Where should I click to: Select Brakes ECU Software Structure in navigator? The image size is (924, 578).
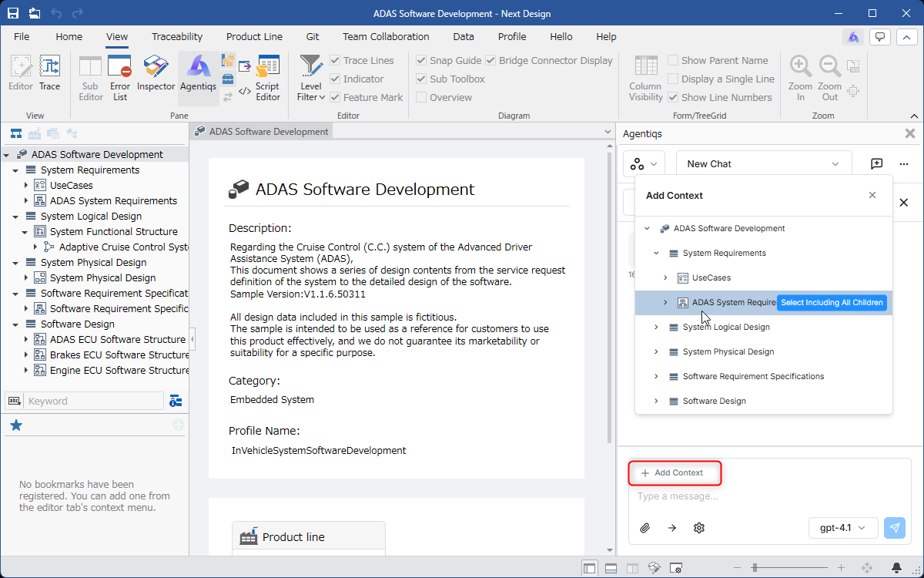(119, 355)
